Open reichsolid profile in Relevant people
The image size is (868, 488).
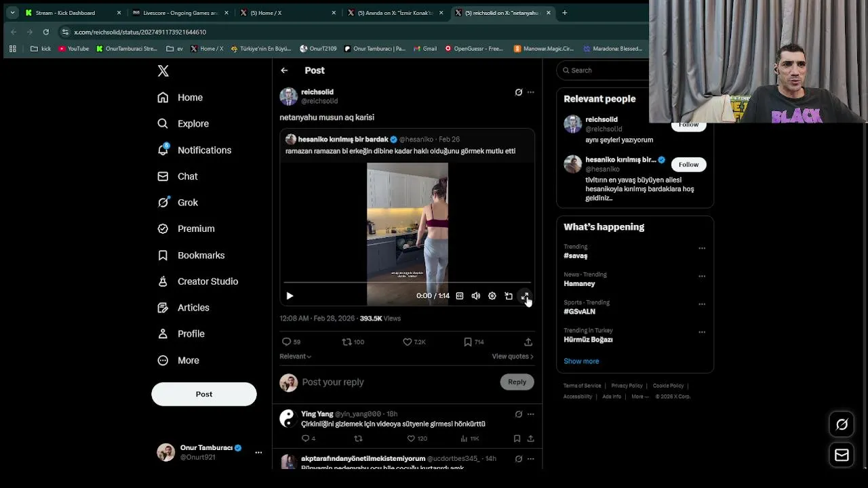[601, 120]
